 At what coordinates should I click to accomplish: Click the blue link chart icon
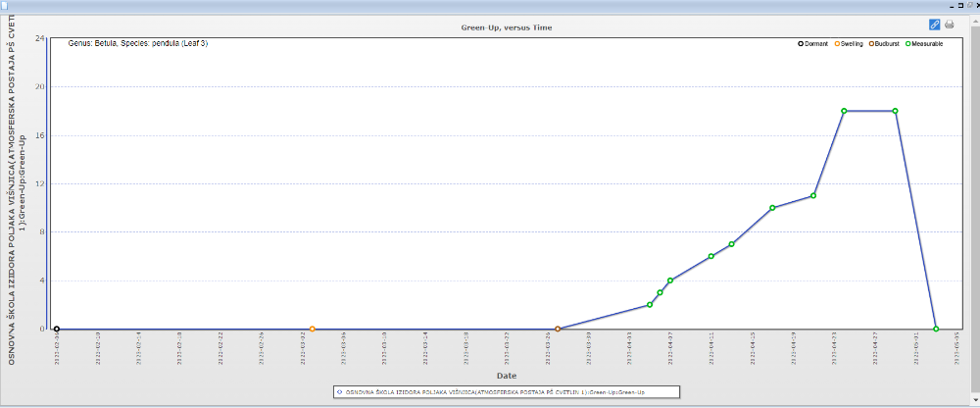click(x=934, y=25)
